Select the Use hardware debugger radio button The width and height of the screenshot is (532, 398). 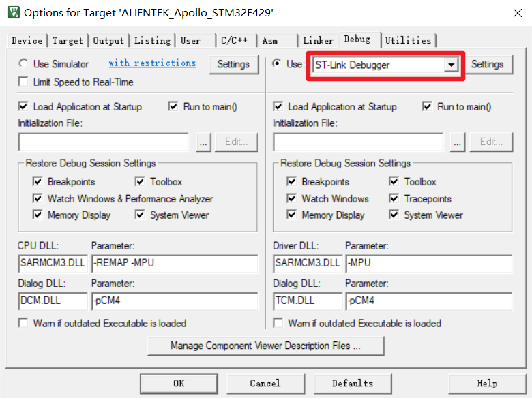click(277, 63)
